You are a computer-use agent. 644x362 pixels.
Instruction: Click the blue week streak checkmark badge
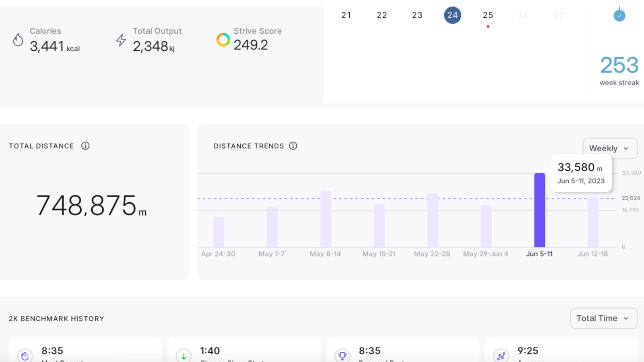[x=619, y=16]
